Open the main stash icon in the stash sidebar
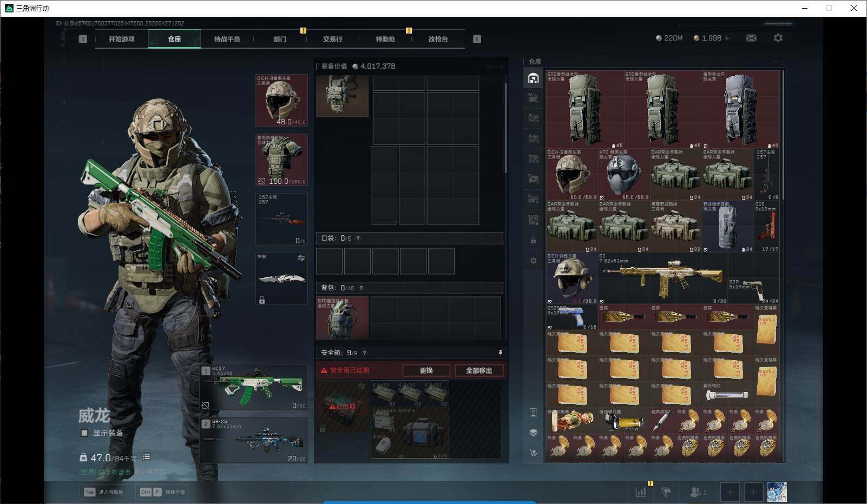The height and width of the screenshot is (504, 867). (x=533, y=78)
